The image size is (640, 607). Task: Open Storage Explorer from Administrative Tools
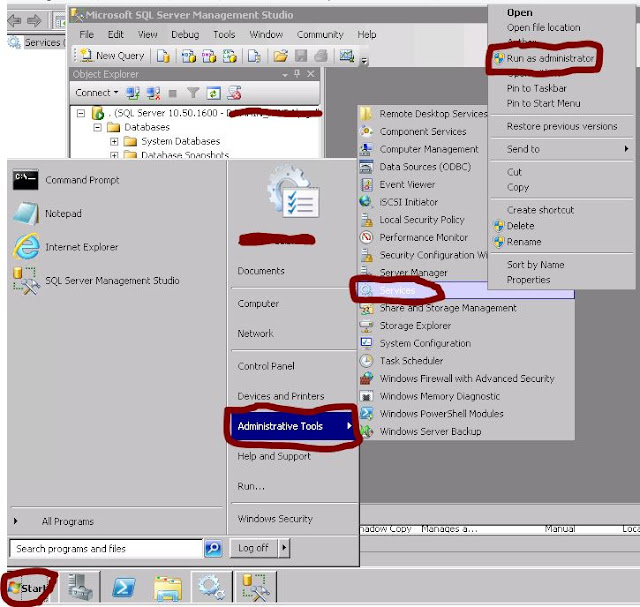point(415,326)
